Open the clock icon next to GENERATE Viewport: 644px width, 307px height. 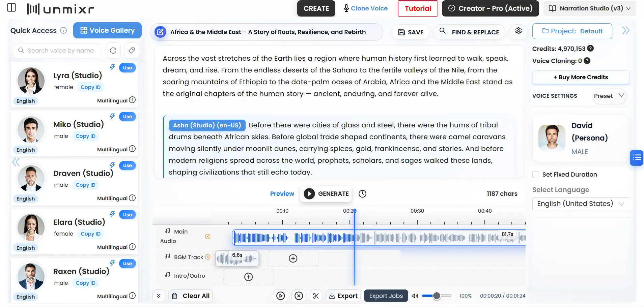pyautogui.click(x=363, y=194)
